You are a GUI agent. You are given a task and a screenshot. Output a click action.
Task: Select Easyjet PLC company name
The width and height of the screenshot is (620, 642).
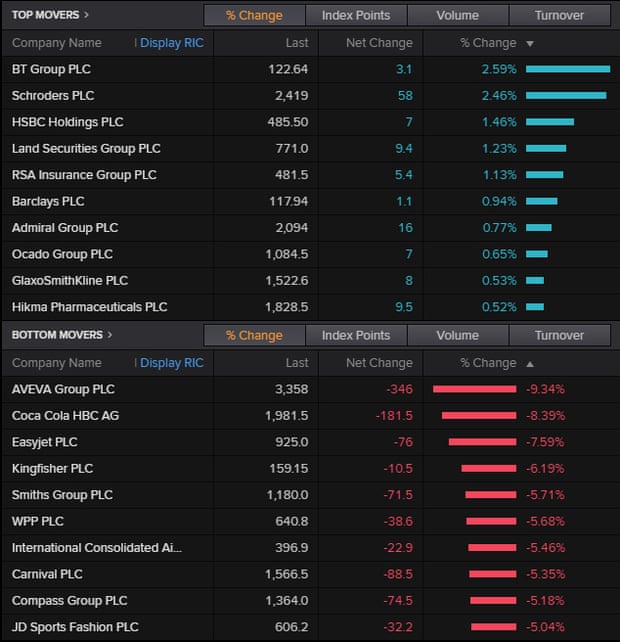point(44,442)
